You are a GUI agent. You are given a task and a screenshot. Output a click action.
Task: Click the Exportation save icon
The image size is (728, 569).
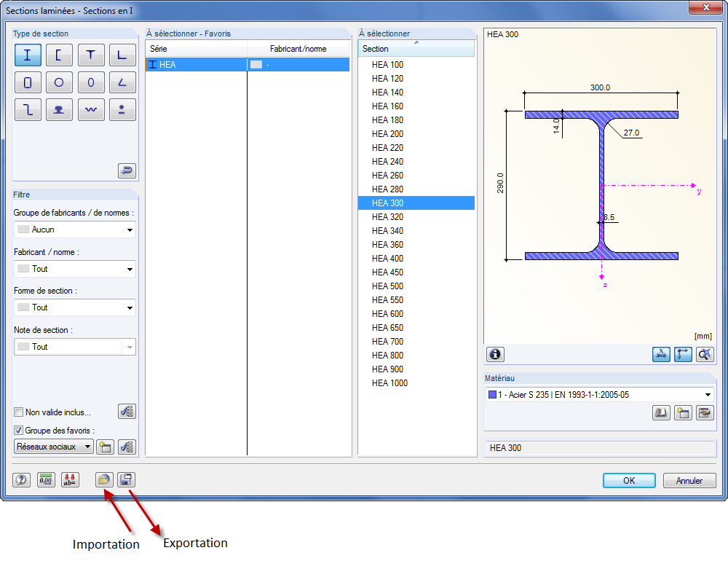(x=126, y=480)
